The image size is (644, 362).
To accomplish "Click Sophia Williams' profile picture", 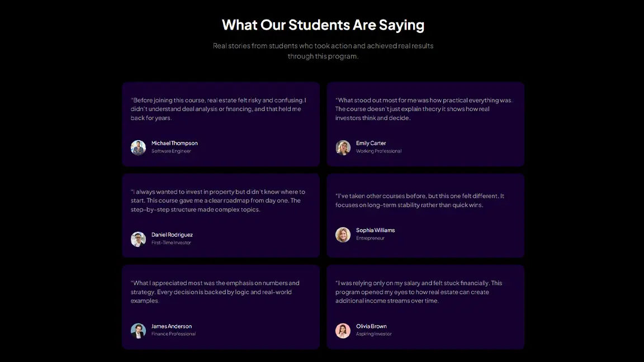I will tap(343, 235).
